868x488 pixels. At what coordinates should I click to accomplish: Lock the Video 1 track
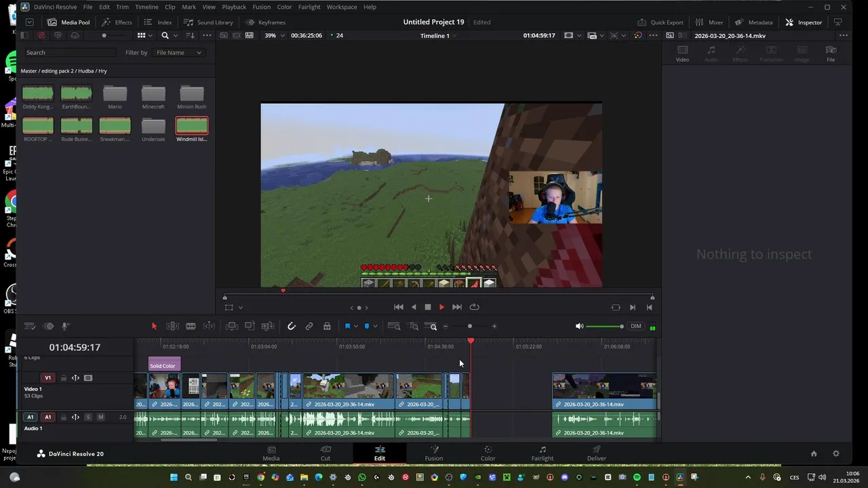(x=64, y=378)
